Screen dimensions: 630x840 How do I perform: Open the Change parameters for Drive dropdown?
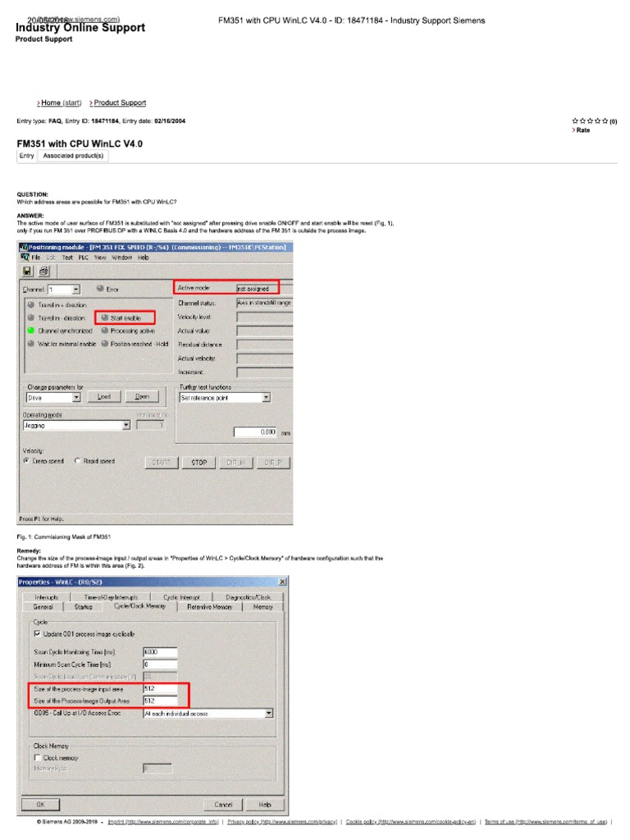pyautogui.click(x=76, y=398)
